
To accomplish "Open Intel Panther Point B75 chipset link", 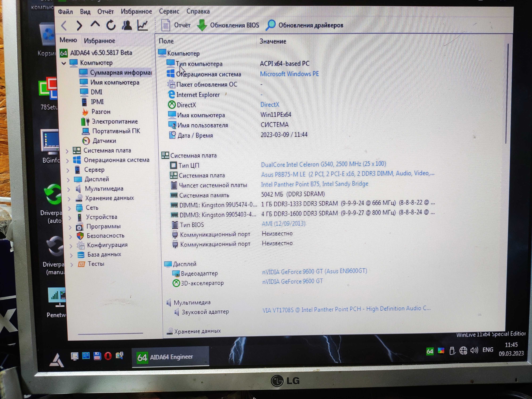I will 315,184.
